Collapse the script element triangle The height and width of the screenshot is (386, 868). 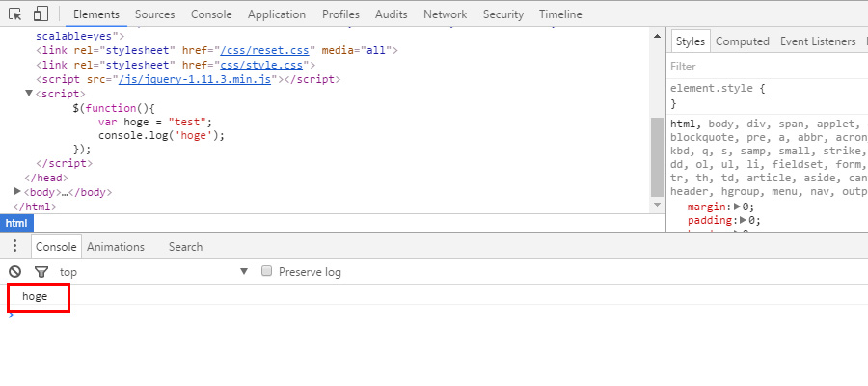click(x=29, y=94)
